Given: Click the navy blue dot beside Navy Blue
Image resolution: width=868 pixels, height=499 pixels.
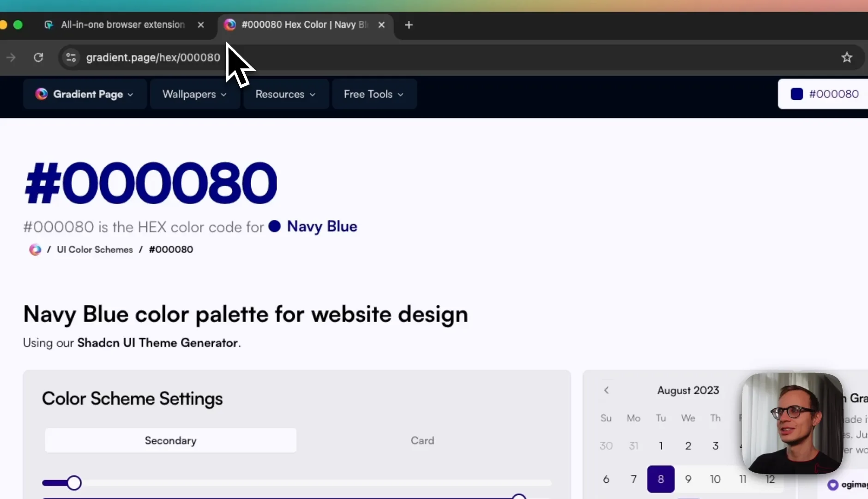Looking at the screenshot, I should (x=275, y=226).
